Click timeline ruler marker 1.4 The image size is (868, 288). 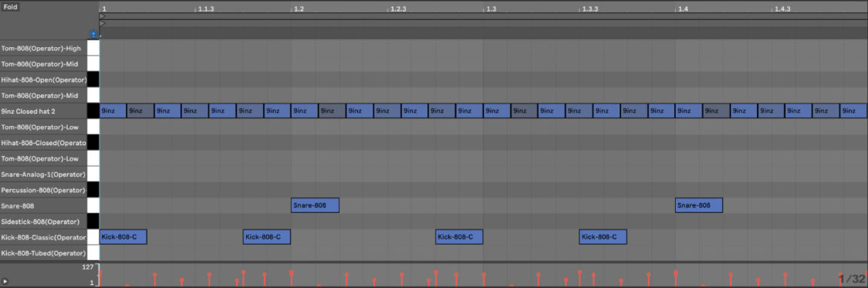[683, 9]
